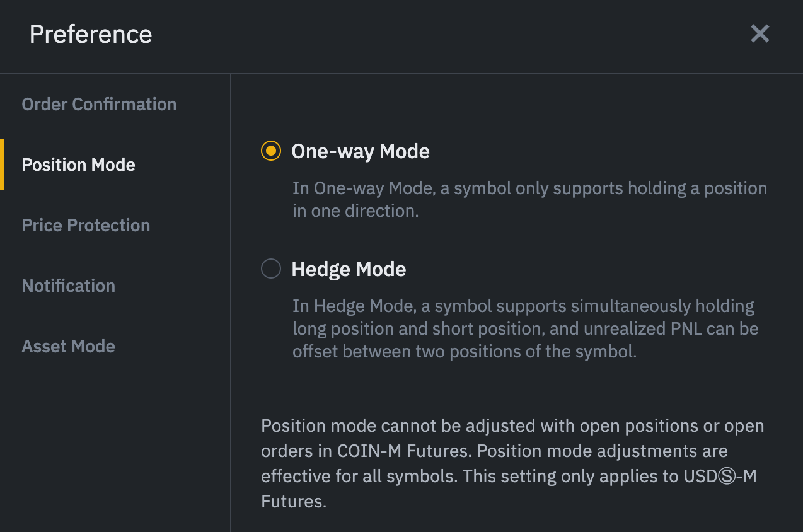Select Position Mode in the sidebar
The width and height of the screenshot is (803, 532).
pos(78,165)
